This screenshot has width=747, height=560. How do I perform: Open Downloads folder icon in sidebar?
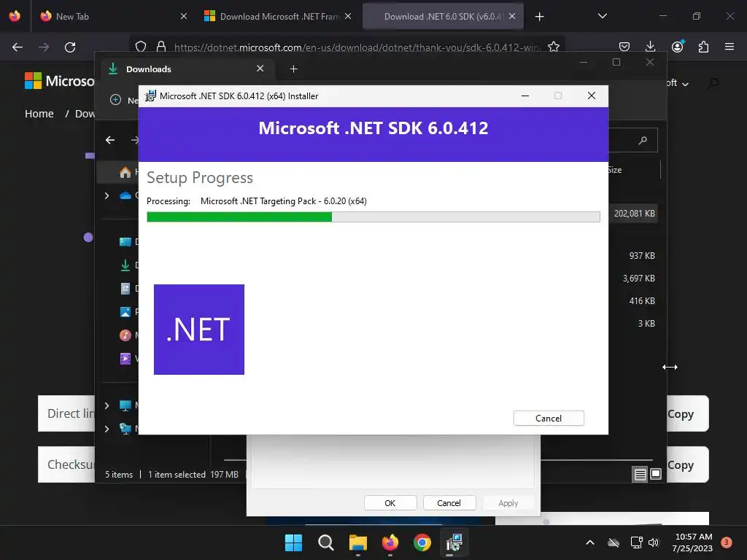pyautogui.click(x=125, y=265)
